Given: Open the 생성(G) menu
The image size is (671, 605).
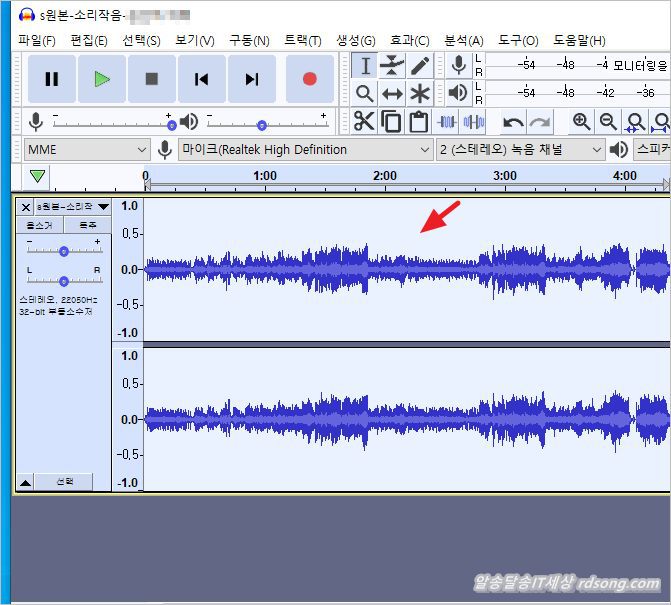Looking at the screenshot, I should tap(356, 41).
